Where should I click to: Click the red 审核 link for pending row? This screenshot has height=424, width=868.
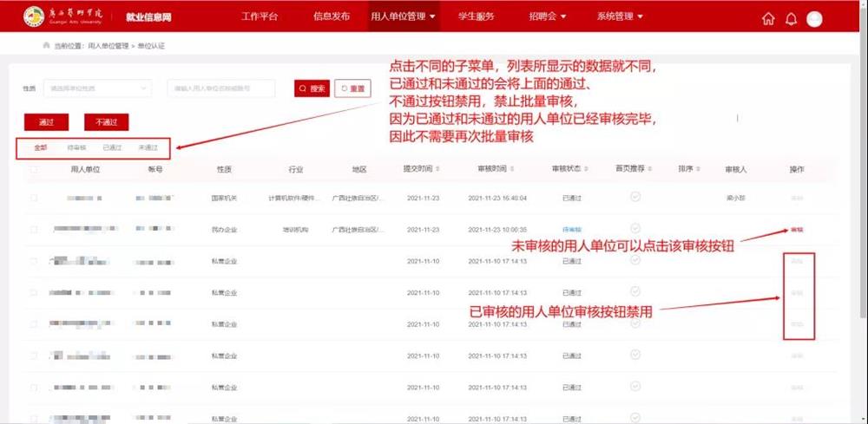click(x=797, y=230)
